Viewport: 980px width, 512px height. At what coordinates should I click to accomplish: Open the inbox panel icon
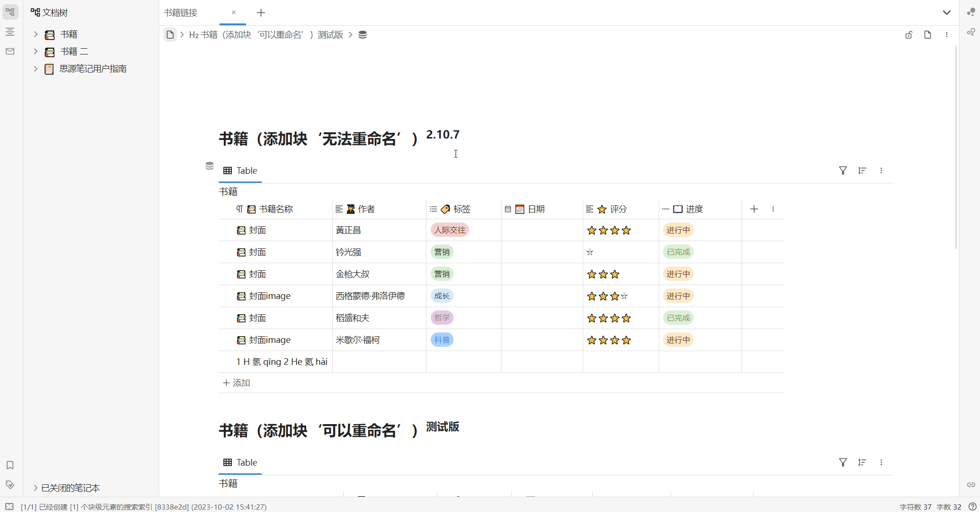click(x=10, y=52)
